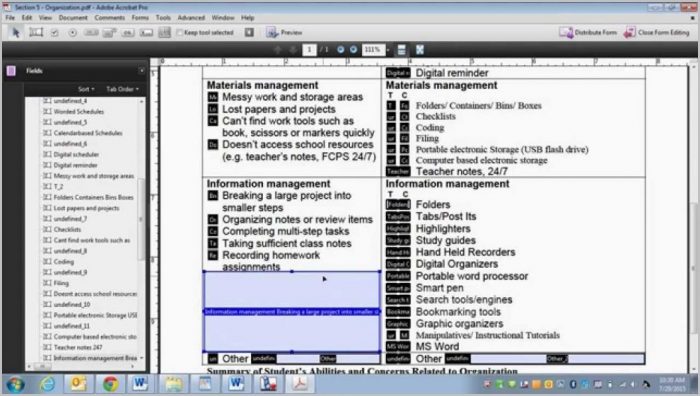Select 'Checklists' in Fields list

click(x=62, y=229)
